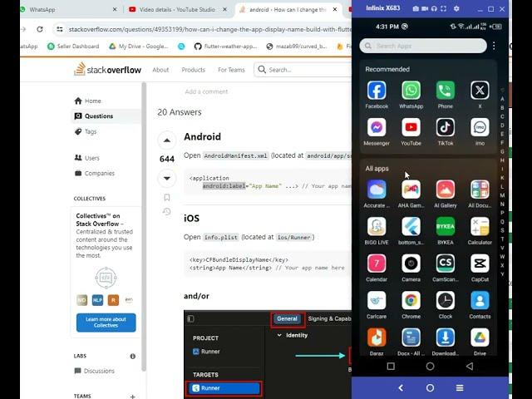The width and height of the screenshot is (532, 399).
Task: Launch Daraz shopping app
Action: click(x=377, y=337)
